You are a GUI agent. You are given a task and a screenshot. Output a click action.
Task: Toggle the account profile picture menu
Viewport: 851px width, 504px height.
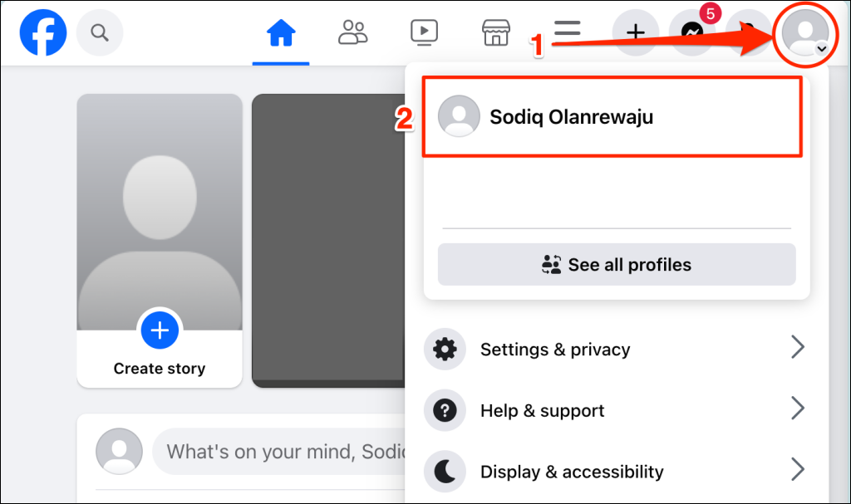pyautogui.click(x=804, y=33)
